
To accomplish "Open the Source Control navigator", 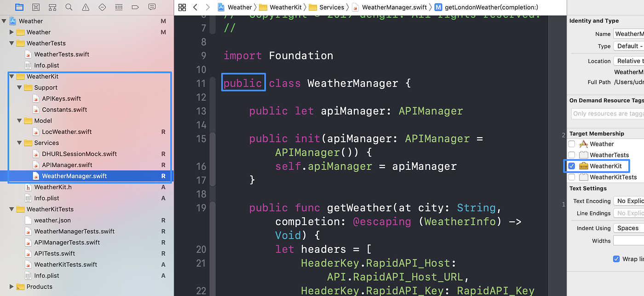I will tap(35, 7).
